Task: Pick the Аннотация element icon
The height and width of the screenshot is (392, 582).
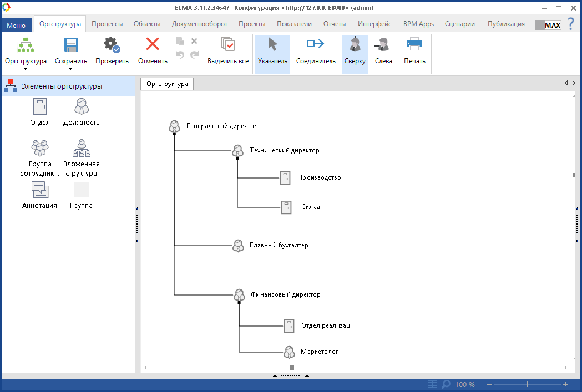Action: point(40,190)
